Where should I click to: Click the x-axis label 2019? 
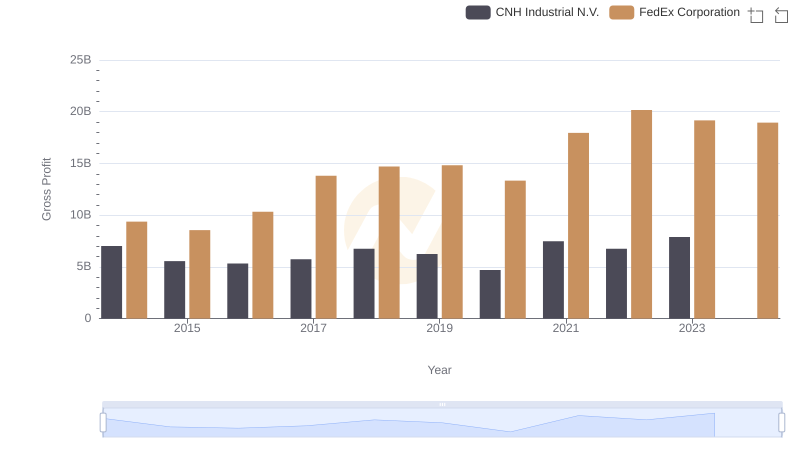(x=439, y=328)
